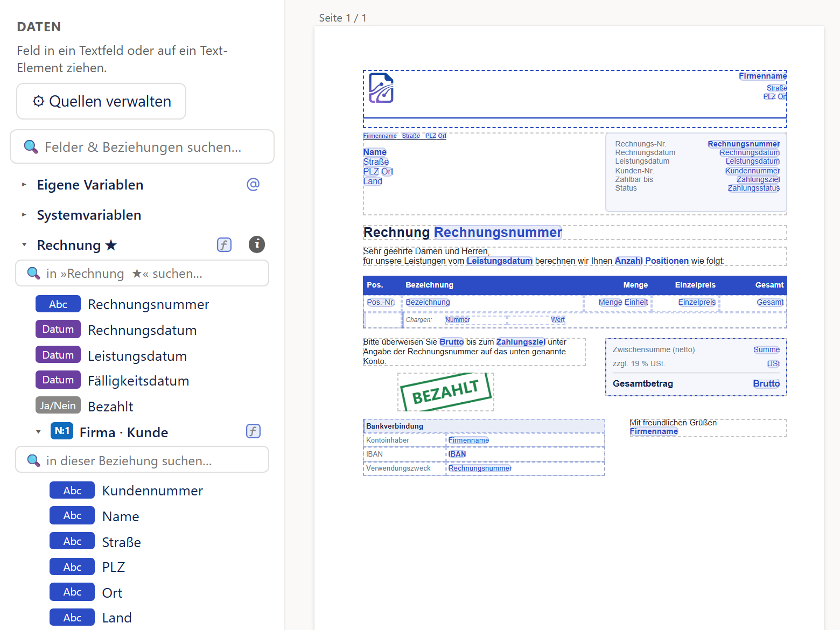
Task: Click the Abc badge next to PLZ
Action: [72, 567]
